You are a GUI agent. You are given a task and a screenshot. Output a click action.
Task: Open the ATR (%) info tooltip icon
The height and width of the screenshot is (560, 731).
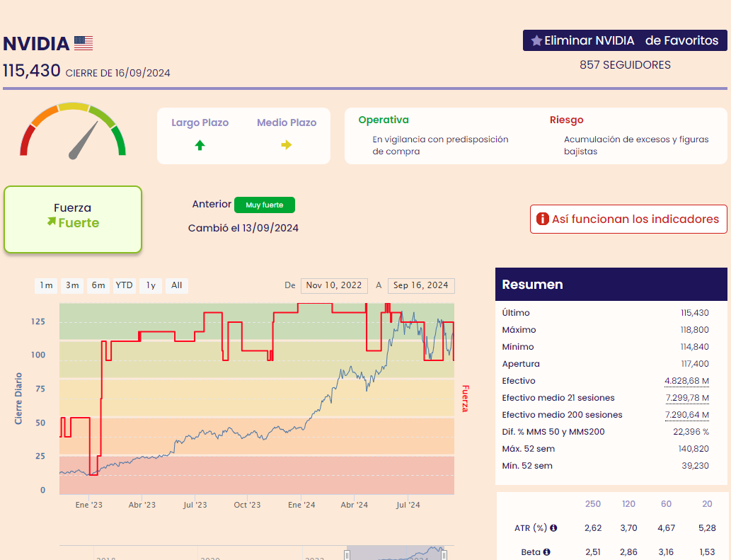point(553,528)
